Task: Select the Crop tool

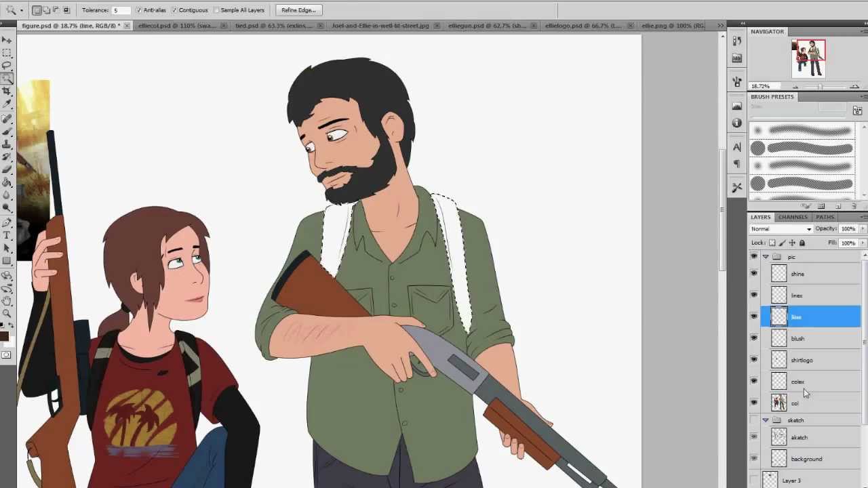Action: (x=7, y=91)
